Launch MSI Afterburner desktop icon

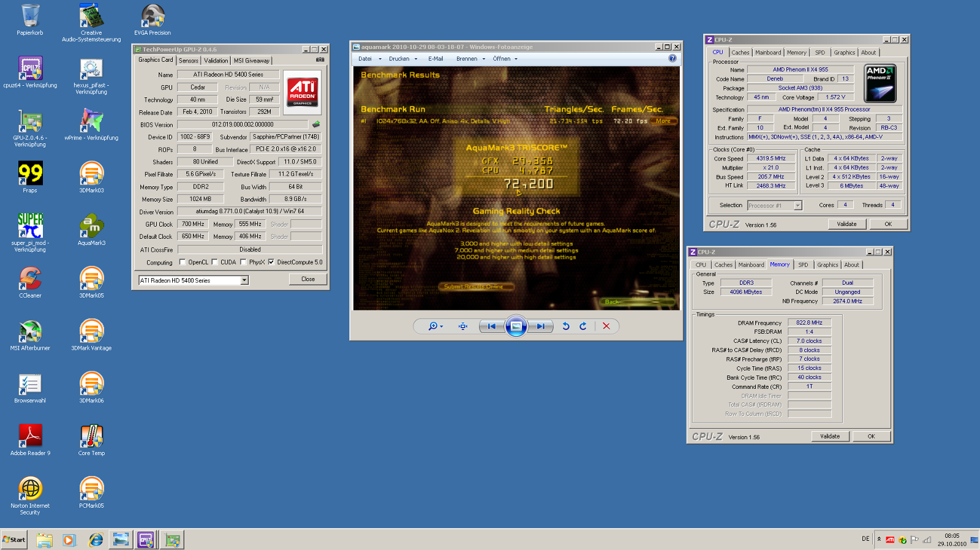click(x=30, y=335)
